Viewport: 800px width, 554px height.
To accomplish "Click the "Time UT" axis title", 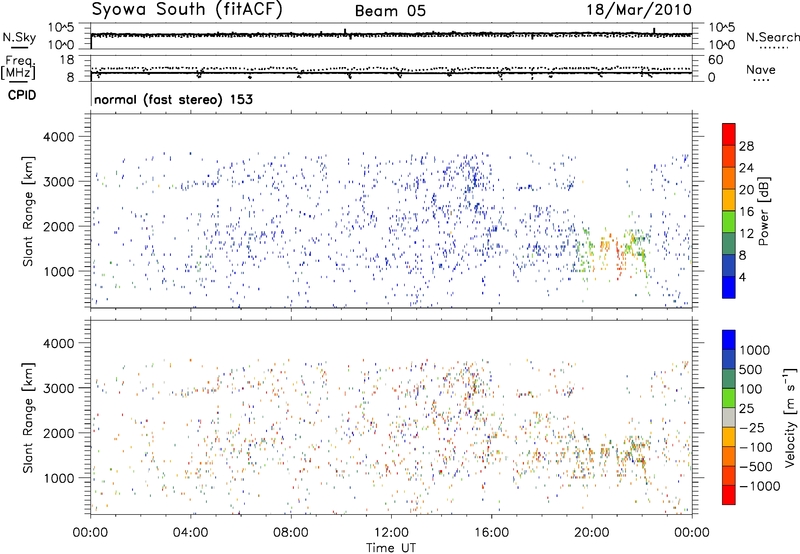I will [x=391, y=548].
